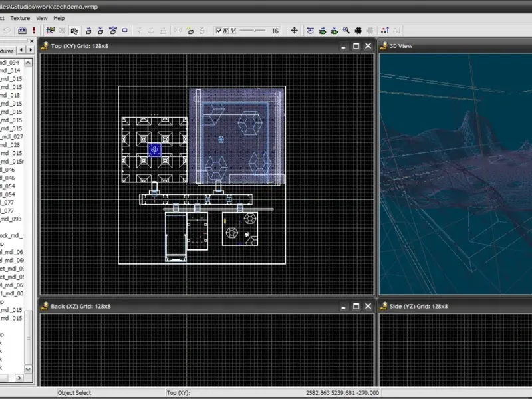Click the Top (XY) view window icon
The width and height of the screenshot is (532, 399).
(45, 46)
